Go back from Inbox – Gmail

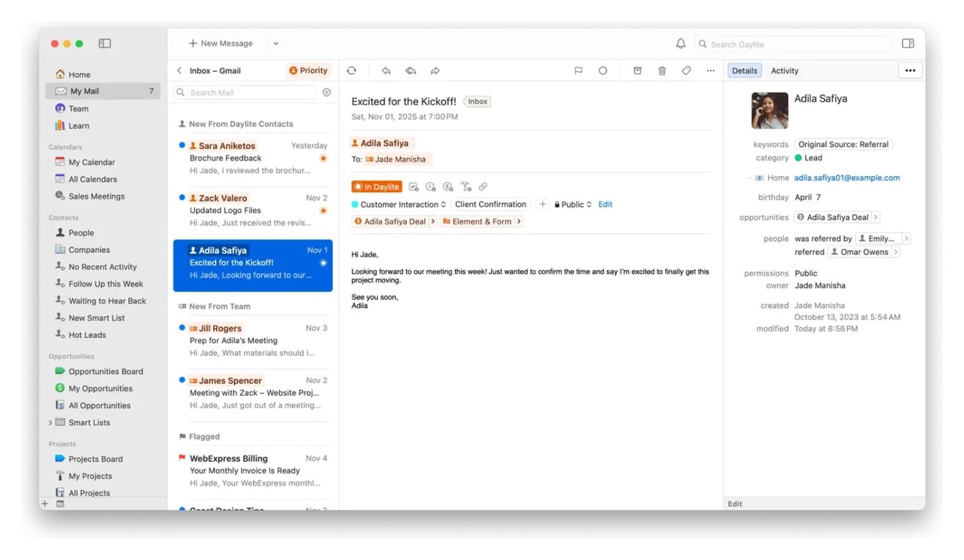179,71
